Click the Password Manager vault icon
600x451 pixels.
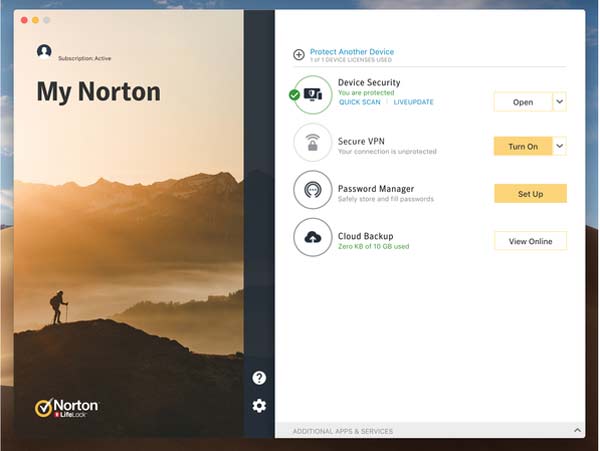pyautogui.click(x=313, y=190)
